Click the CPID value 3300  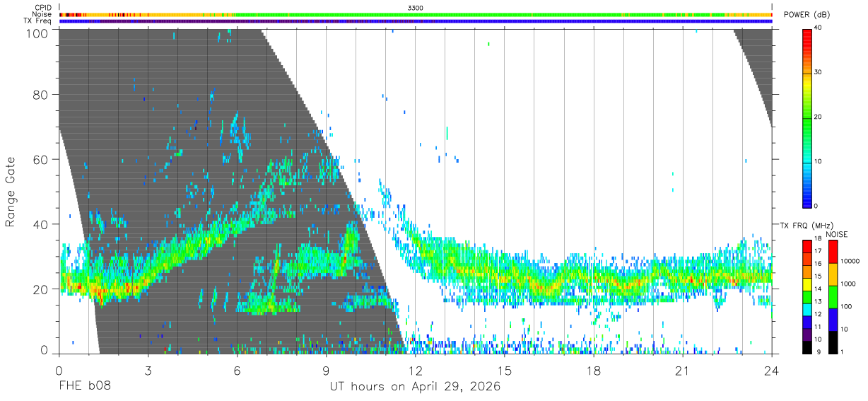click(x=416, y=7)
